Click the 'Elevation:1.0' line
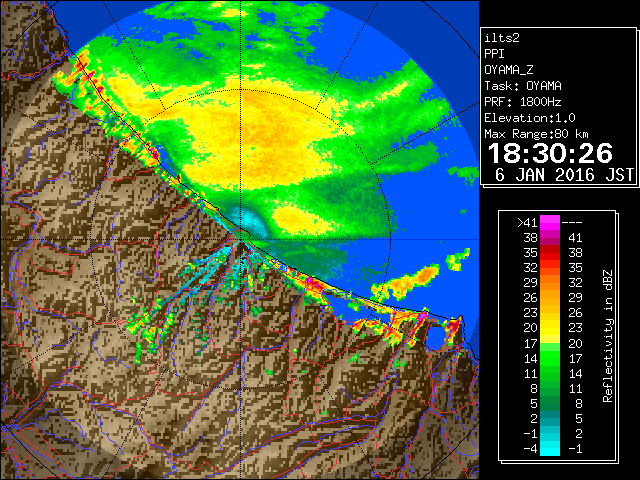 [x=530, y=118]
